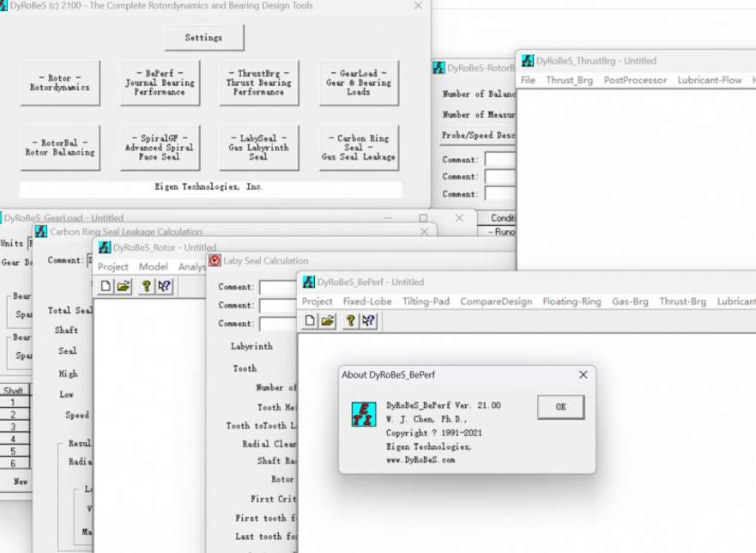Close the DyRoBeS_GearLoad window
This screenshot has width=756, height=553.
pyautogui.click(x=459, y=218)
